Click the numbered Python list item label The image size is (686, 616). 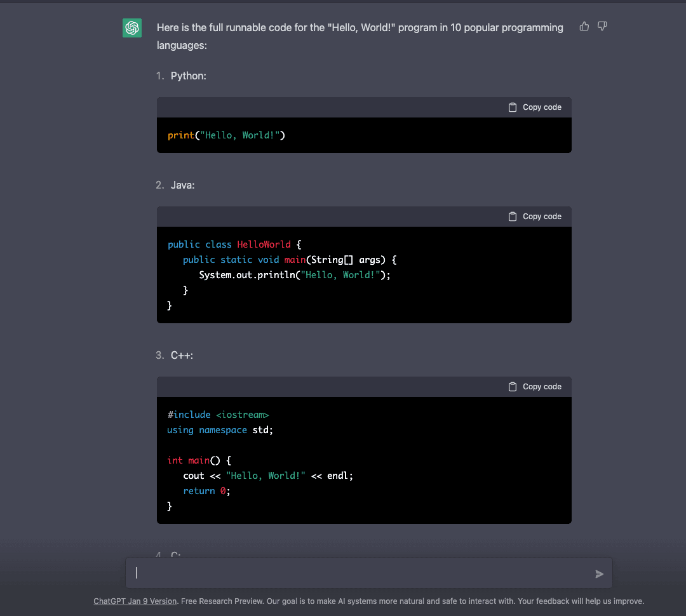(x=159, y=76)
